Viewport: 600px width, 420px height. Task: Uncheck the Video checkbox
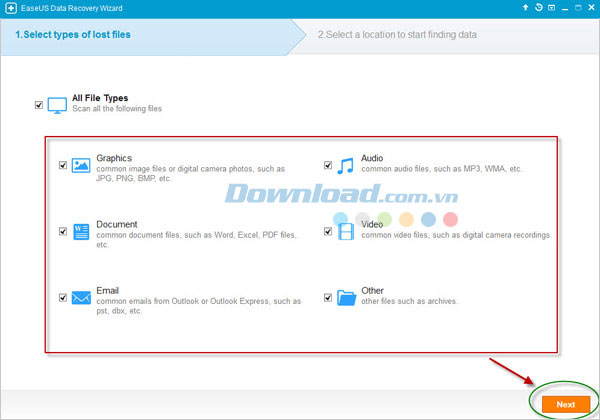click(328, 231)
